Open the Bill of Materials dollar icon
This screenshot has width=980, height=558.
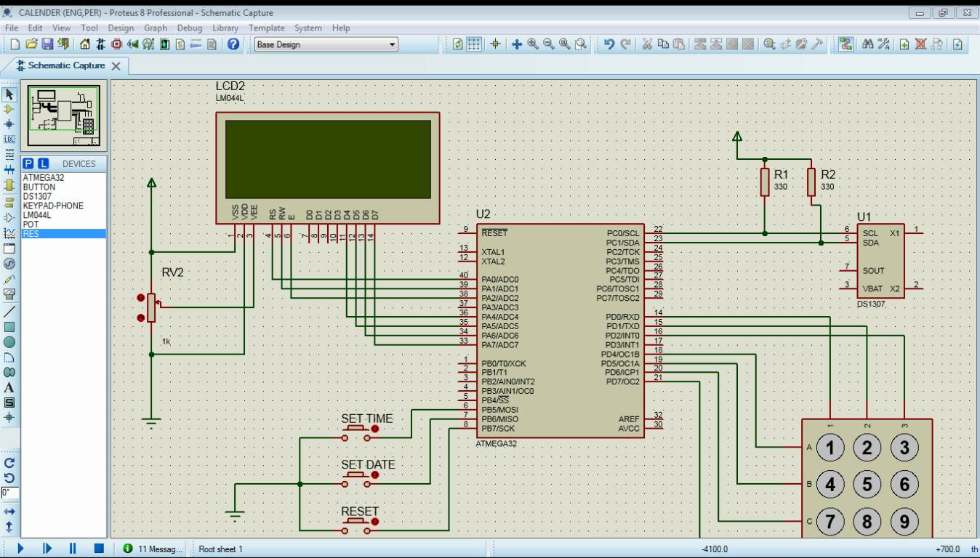(180, 44)
